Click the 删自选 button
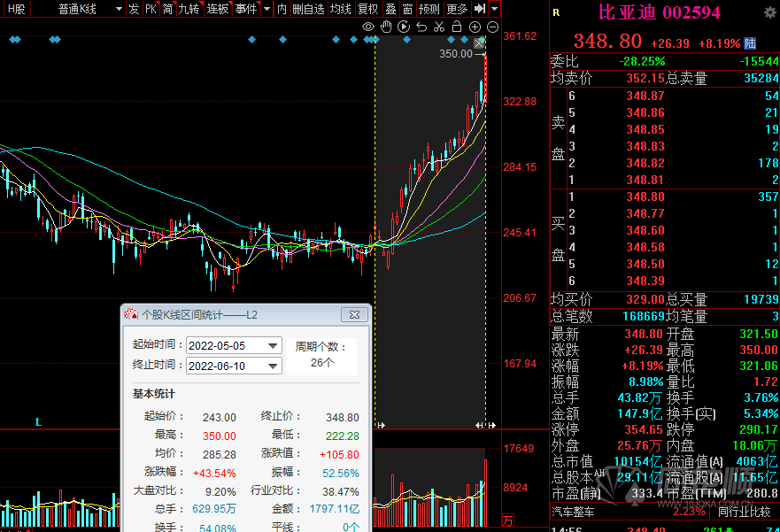 (308, 9)
